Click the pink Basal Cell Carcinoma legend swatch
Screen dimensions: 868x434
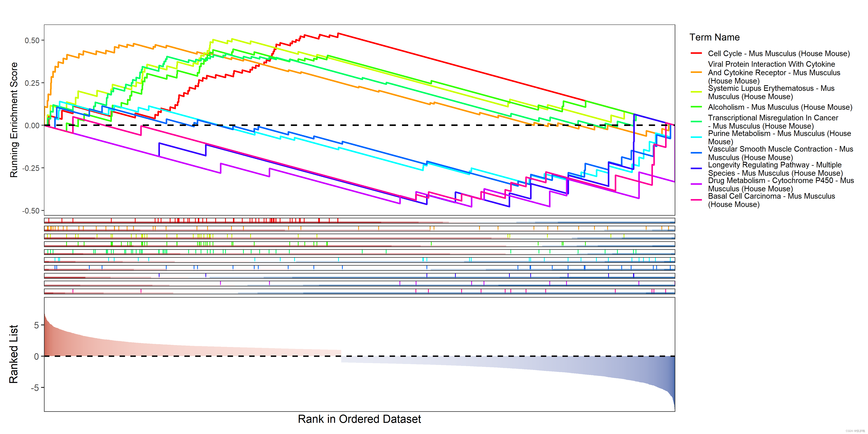[x=696, y=200]
